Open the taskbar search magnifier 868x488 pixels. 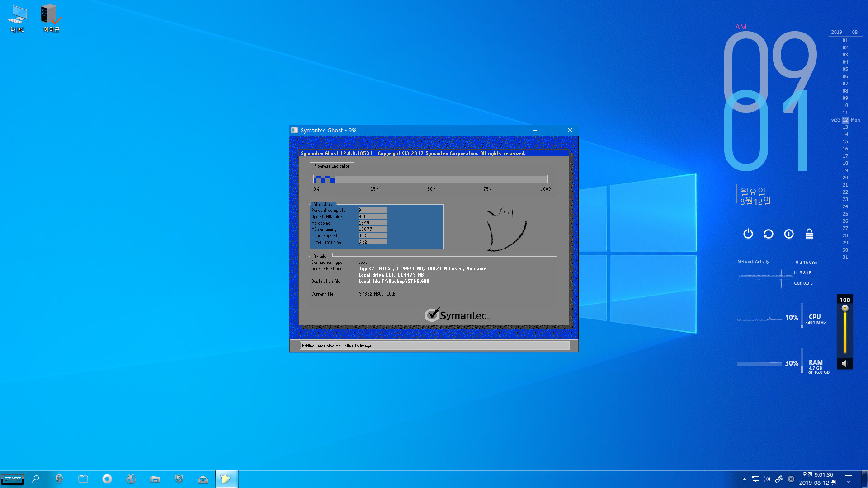coord(35,479)
